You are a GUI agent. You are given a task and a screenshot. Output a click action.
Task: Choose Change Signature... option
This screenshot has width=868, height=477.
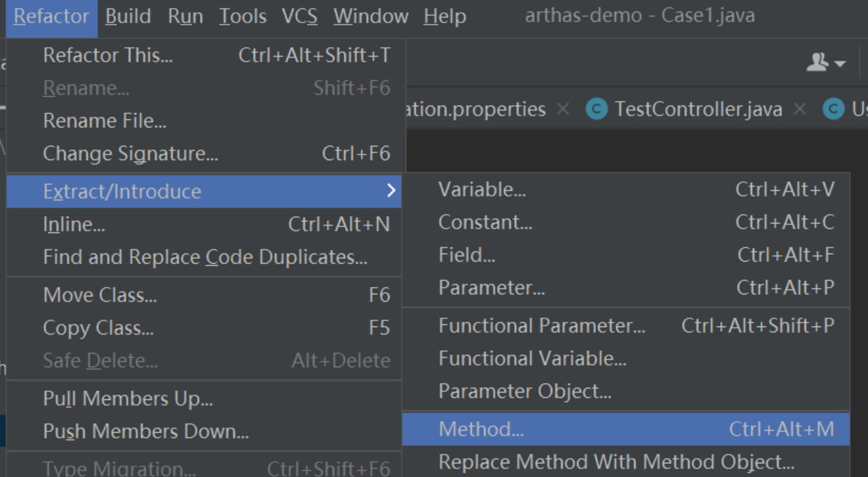tap(130, 154)
